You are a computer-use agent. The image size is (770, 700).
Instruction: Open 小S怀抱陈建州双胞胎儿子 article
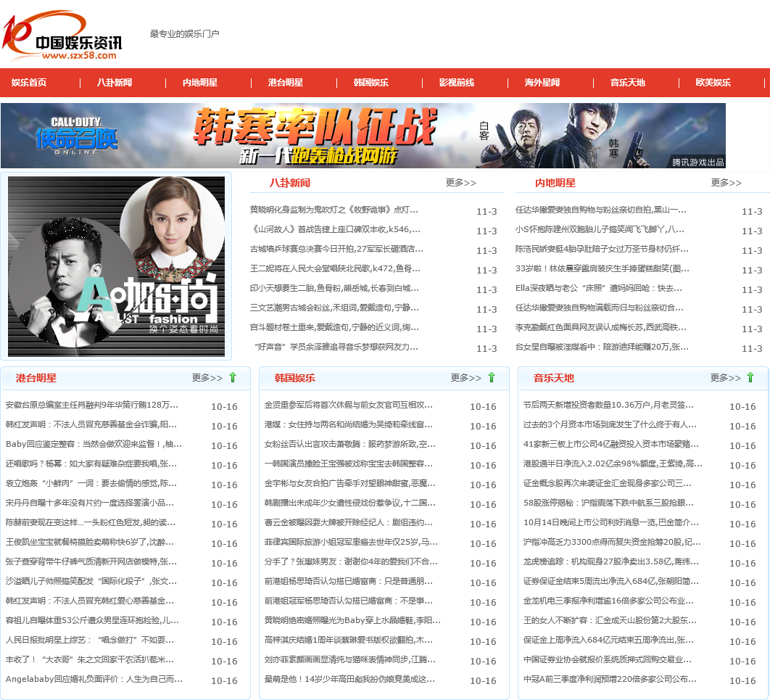[x=600, y=229]
